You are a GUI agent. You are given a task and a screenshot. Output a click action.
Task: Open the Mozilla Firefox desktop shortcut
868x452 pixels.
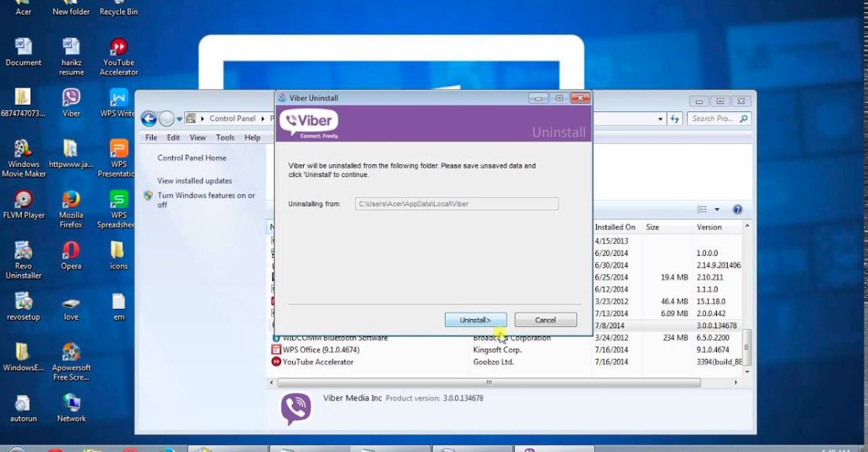pos(71,209)
